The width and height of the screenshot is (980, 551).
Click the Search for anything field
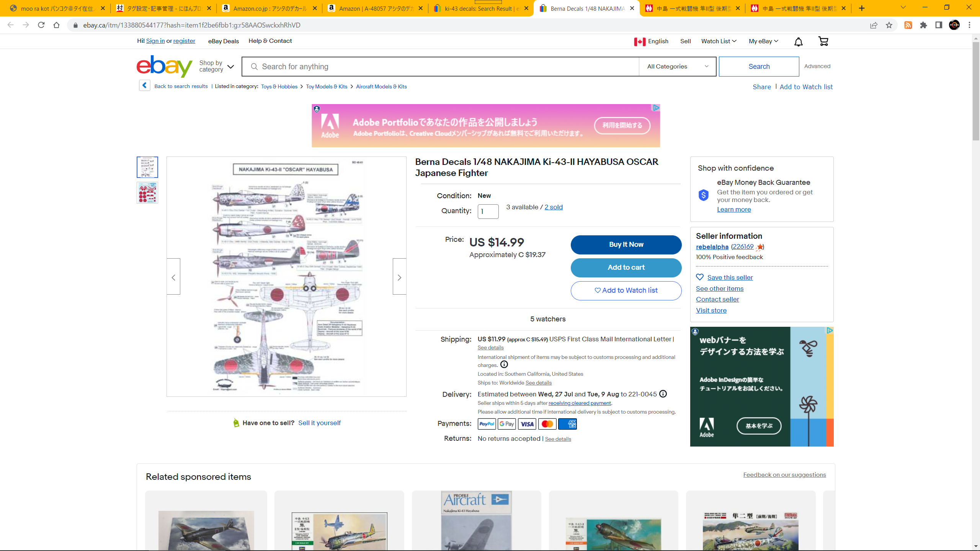[440, 67]
